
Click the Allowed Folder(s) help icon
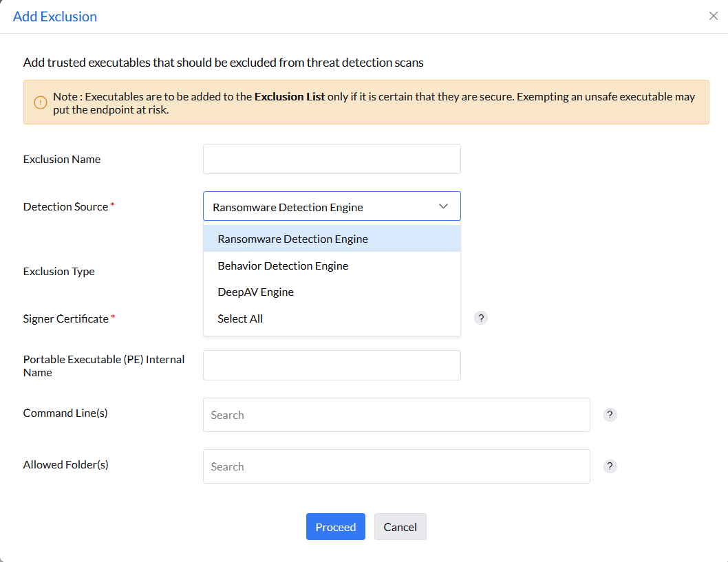tap(610, 466)
